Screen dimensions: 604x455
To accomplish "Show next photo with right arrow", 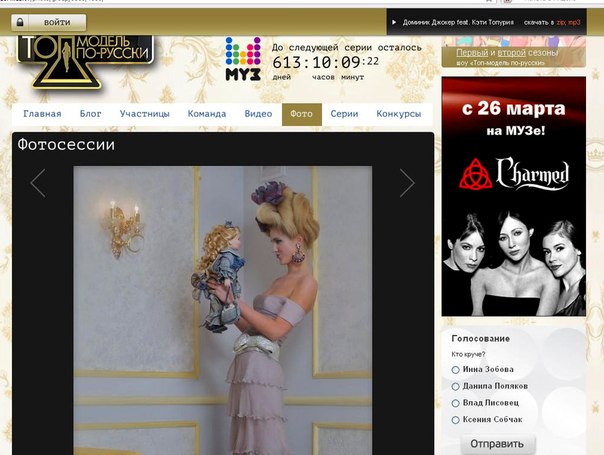I will click(407, 183).
